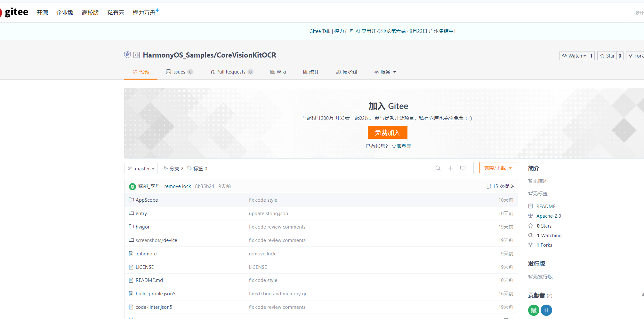Open the .gitignore file

146,253
